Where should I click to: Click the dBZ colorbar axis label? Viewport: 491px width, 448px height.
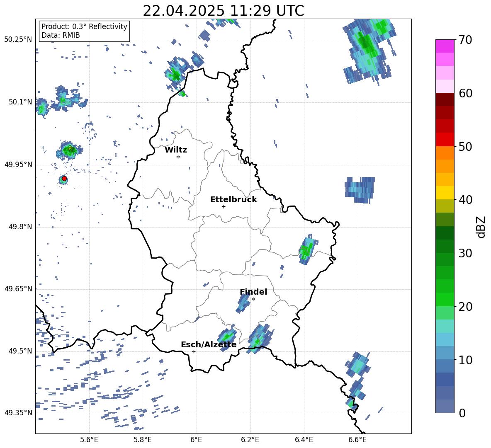[481, 227]
